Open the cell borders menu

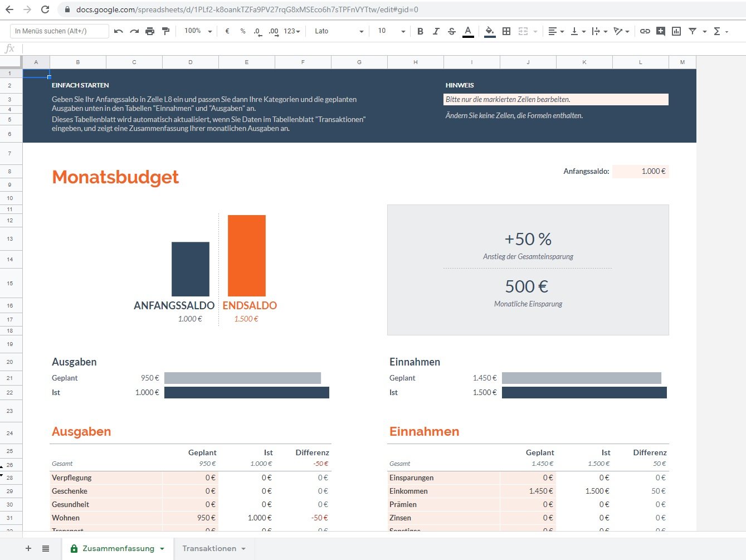tap(506, 31)
